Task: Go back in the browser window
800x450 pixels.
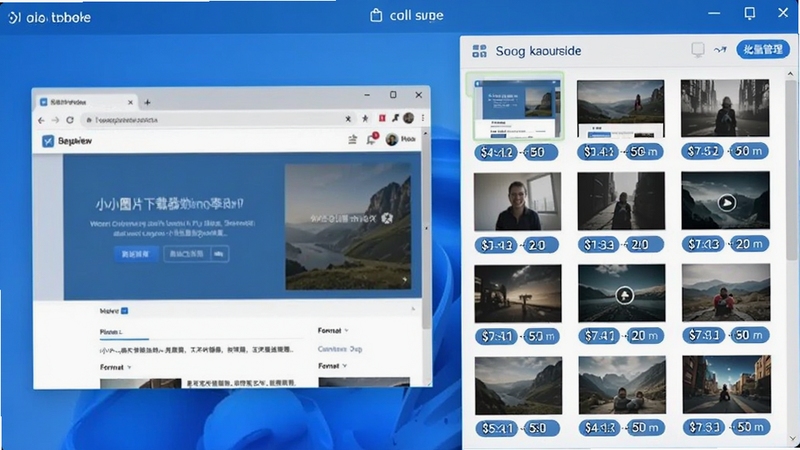Action: tap(41, 120)
